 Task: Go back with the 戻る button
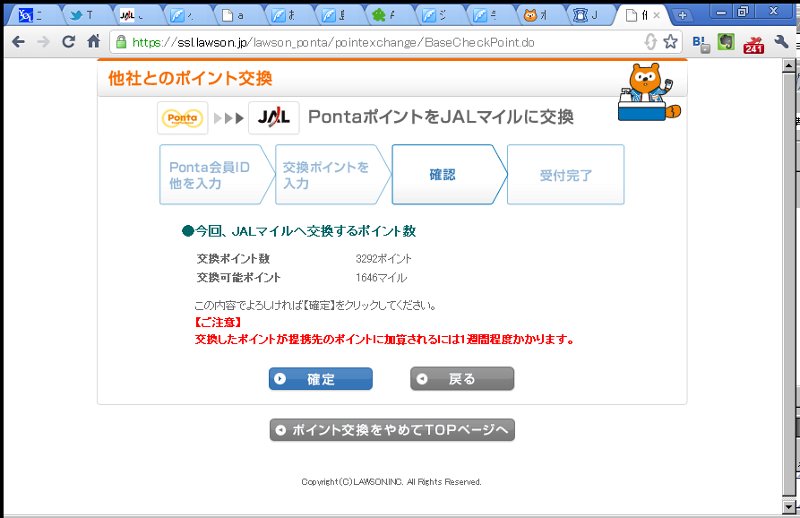point(462,379)
